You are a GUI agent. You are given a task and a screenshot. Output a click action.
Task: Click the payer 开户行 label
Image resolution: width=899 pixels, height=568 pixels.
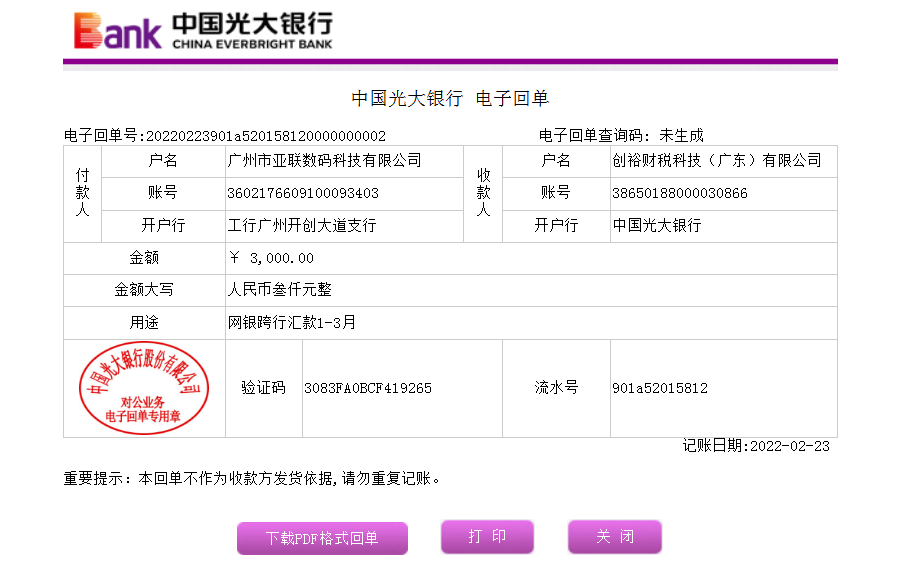pyautogui.click(x=163, y=225)
